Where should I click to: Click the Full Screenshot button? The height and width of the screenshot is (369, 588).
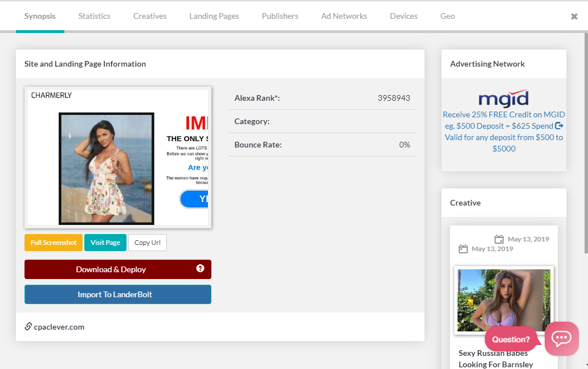coord(53,243)
